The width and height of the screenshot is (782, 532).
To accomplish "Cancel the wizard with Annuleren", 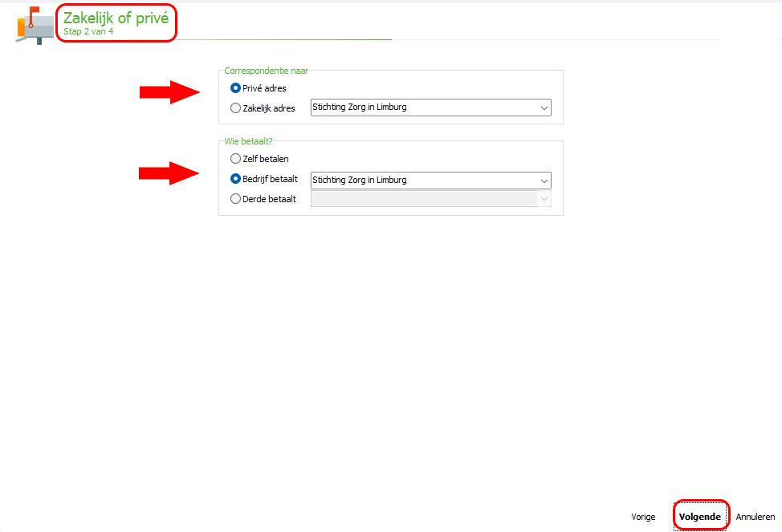I will pyautogui.click(x=755, y=517).
